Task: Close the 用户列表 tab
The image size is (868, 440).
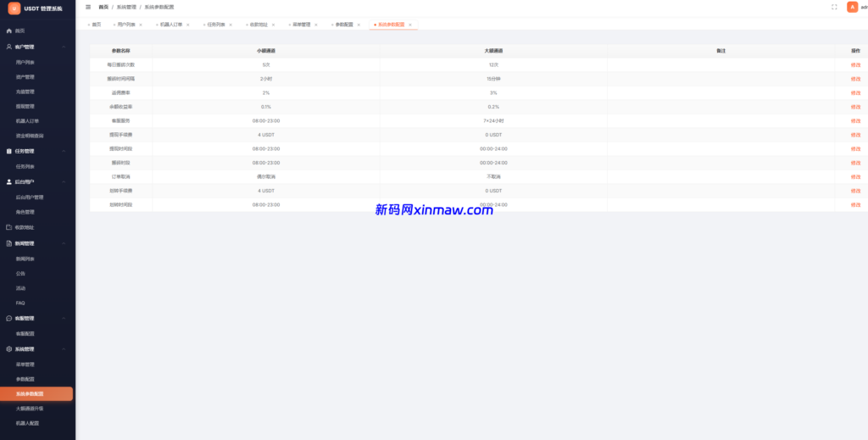Action: click(141, 25)
